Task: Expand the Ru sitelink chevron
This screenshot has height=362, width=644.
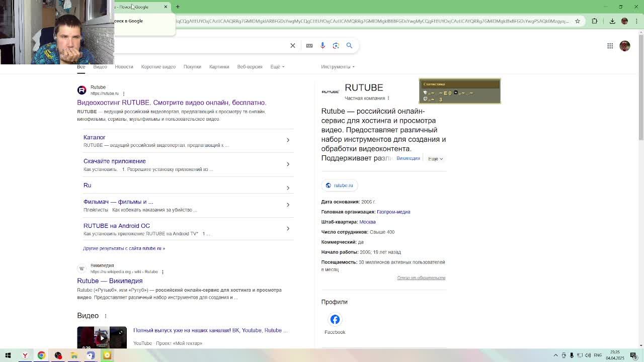Action: tap(288, 188)
